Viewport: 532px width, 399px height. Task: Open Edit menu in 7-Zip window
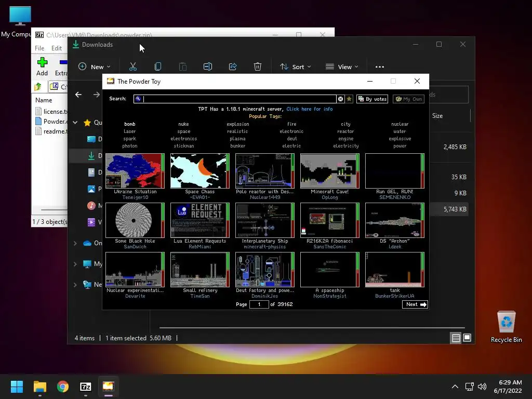[56, 48]
